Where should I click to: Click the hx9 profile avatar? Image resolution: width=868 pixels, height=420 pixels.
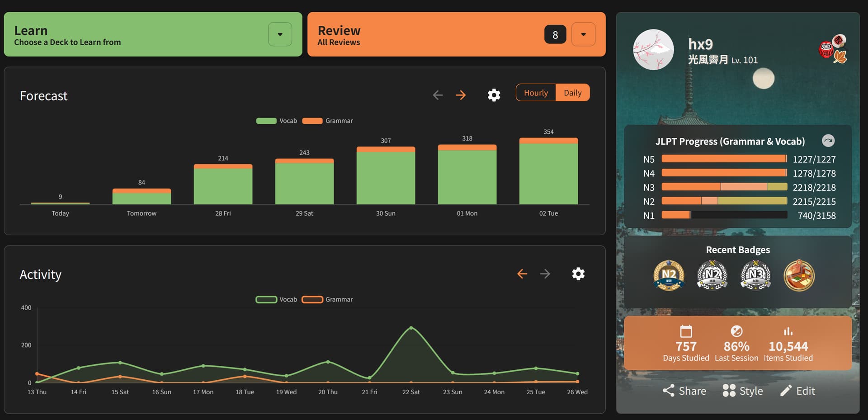pyautogui.click(x=653, y=50)
